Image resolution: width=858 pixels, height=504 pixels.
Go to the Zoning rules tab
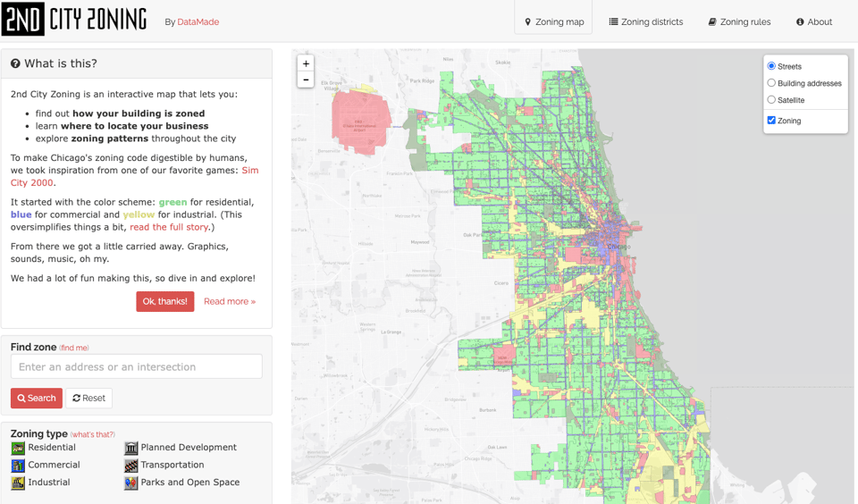click(x=739, y=21)
